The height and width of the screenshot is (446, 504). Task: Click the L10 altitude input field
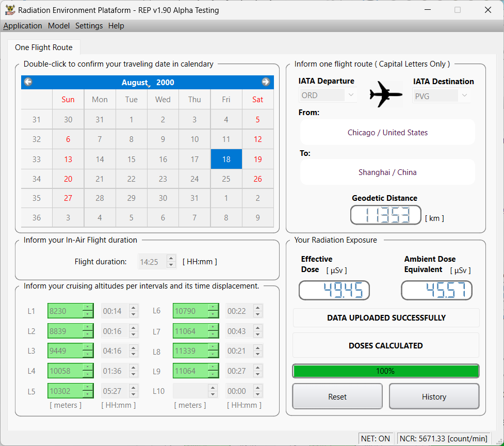tap(190, 391)
